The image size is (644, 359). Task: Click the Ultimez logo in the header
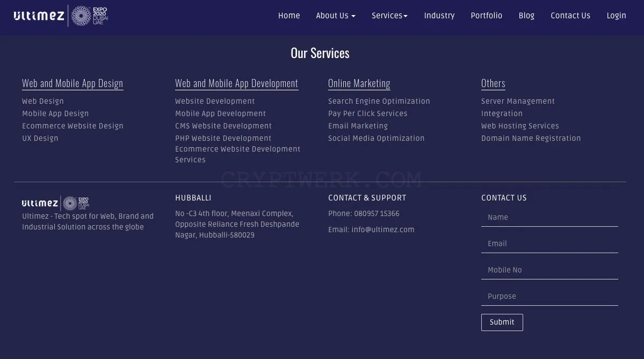(39, 16)
